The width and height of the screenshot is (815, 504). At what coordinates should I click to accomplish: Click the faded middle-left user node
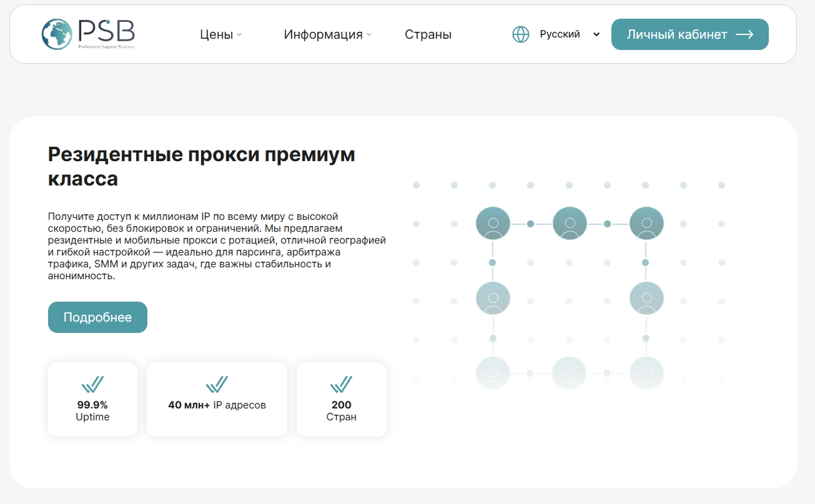pyautogui.click(x=493, y=297)
